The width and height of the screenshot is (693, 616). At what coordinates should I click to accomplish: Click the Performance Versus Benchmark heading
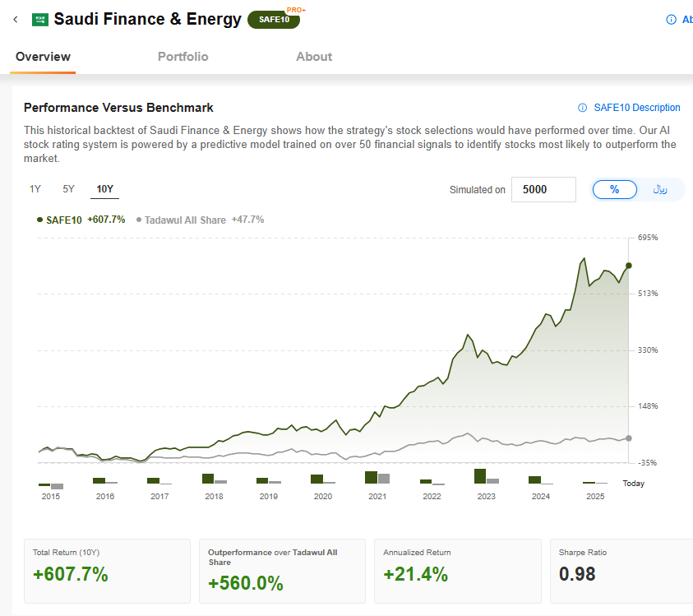118,108
